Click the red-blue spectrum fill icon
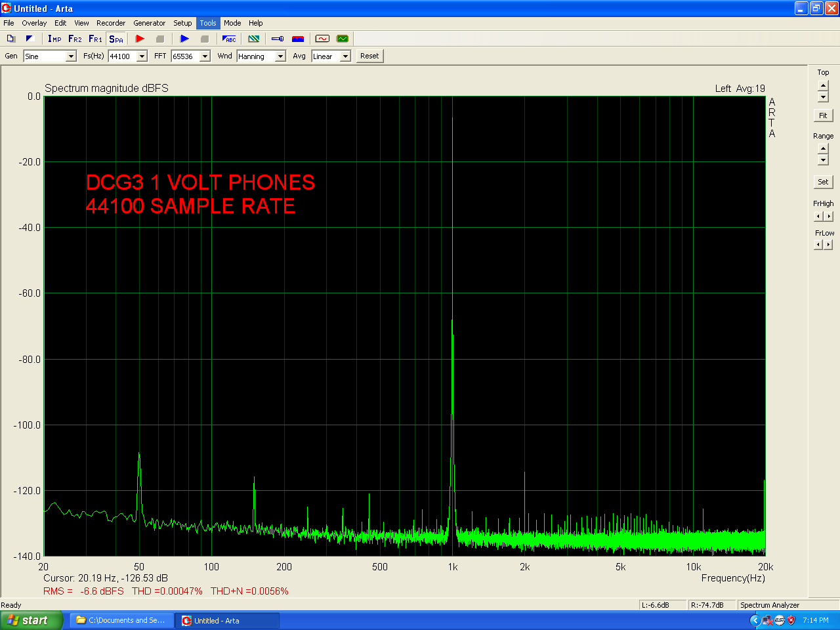The image size is (840, 630). point(298,39)
